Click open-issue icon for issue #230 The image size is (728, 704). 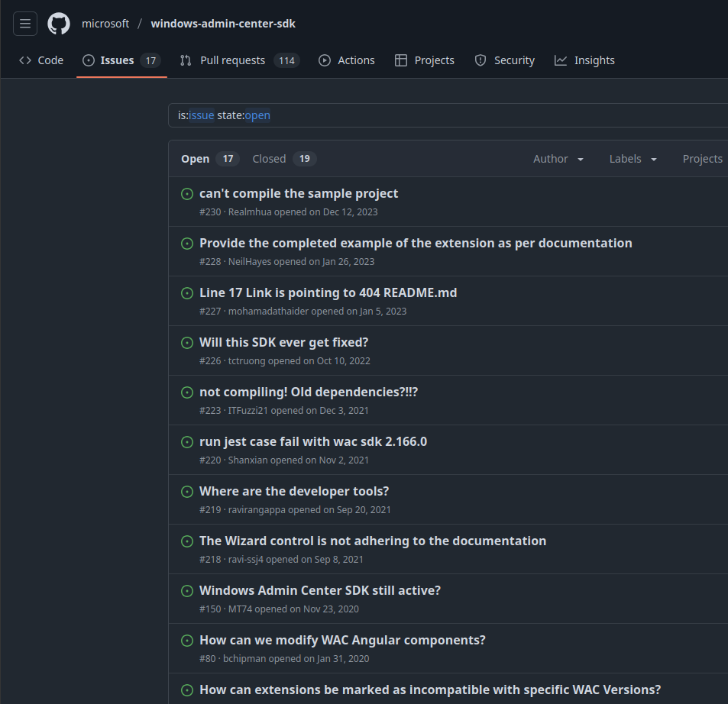point(187,194)
